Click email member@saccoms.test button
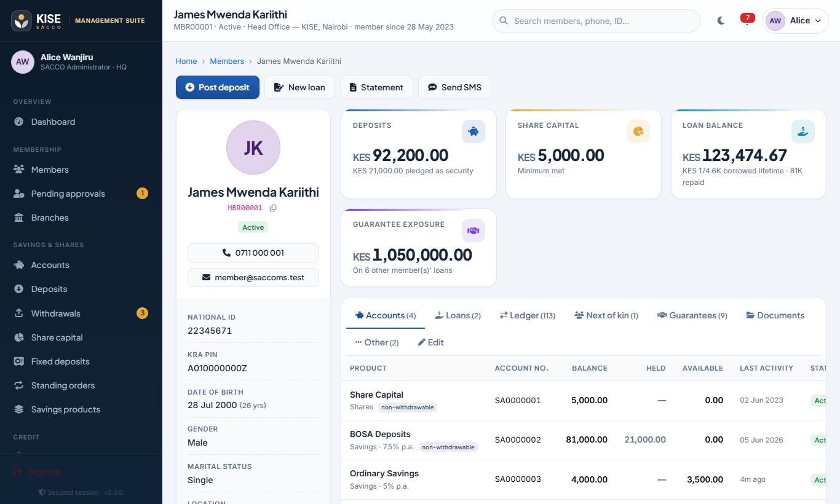840x504 pixels. (253, 277)
